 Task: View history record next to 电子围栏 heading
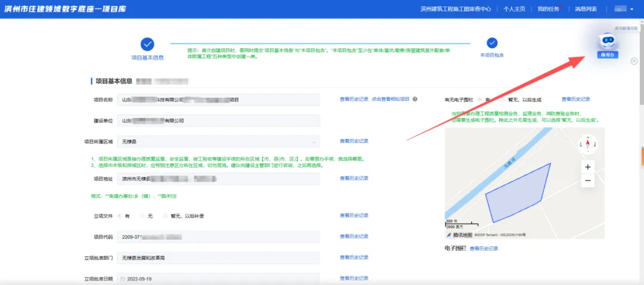point(484,249)
